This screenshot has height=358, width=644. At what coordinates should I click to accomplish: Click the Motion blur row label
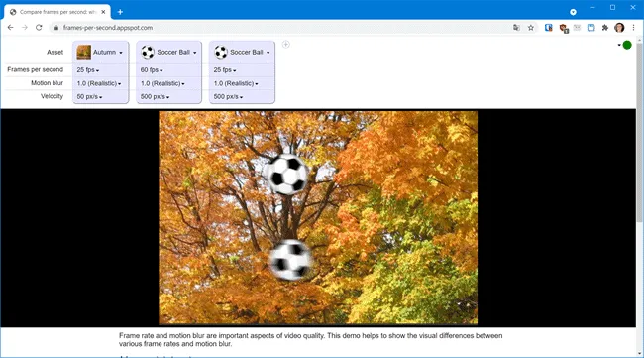click(48, 83)
